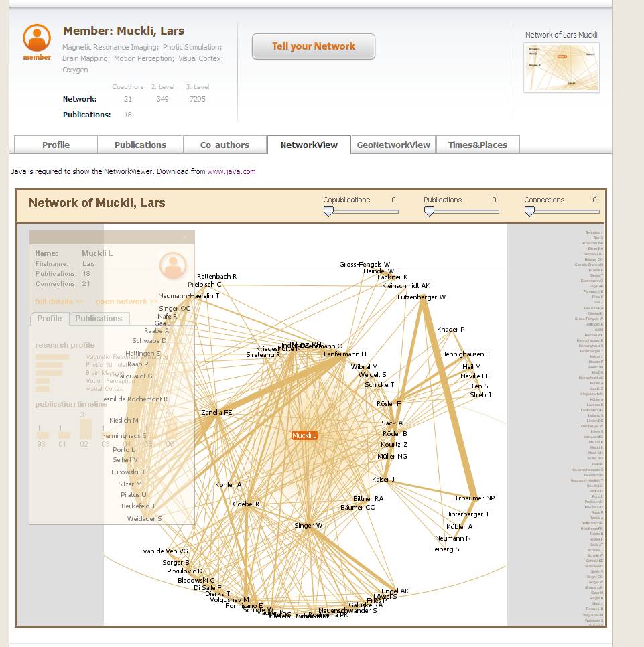Select the Heil M node
The image size is (644, 647).
(472, 366)
